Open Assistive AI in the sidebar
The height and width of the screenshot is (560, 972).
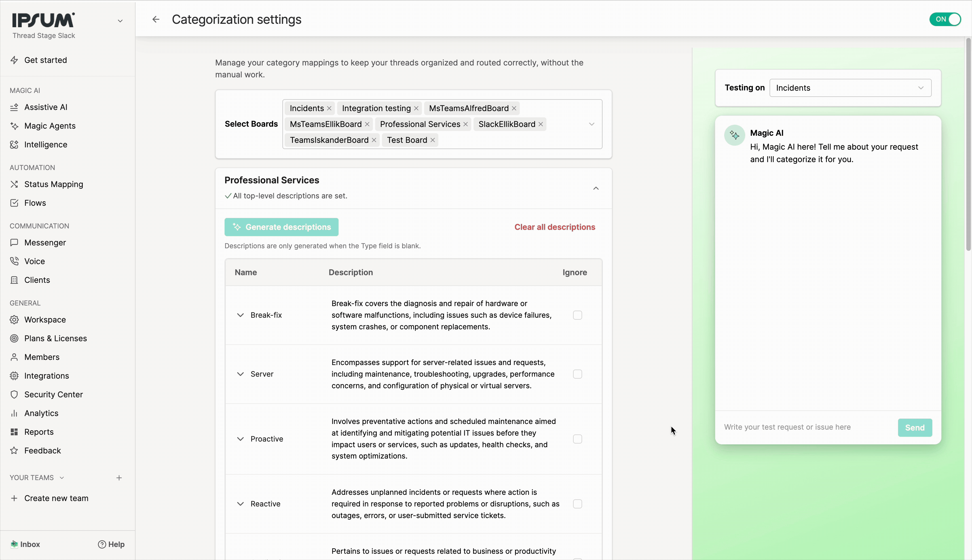pyautogui.click(x=46, y=107)
